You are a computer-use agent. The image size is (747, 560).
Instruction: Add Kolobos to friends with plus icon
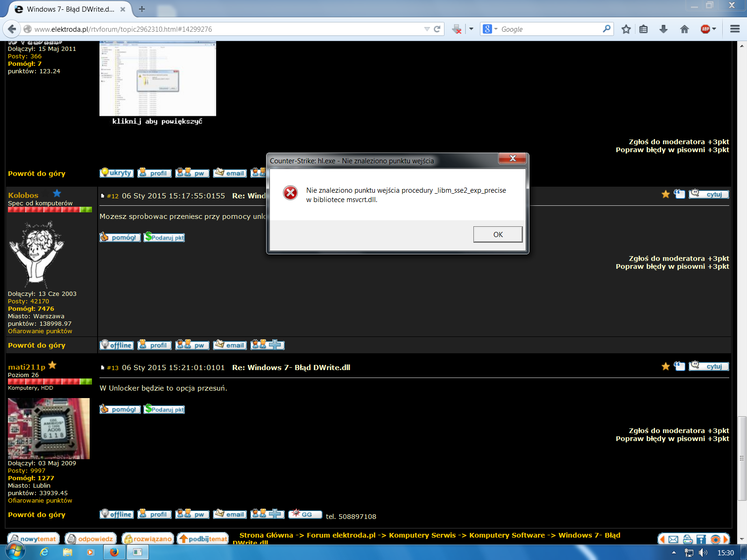[x=268, y=345]
